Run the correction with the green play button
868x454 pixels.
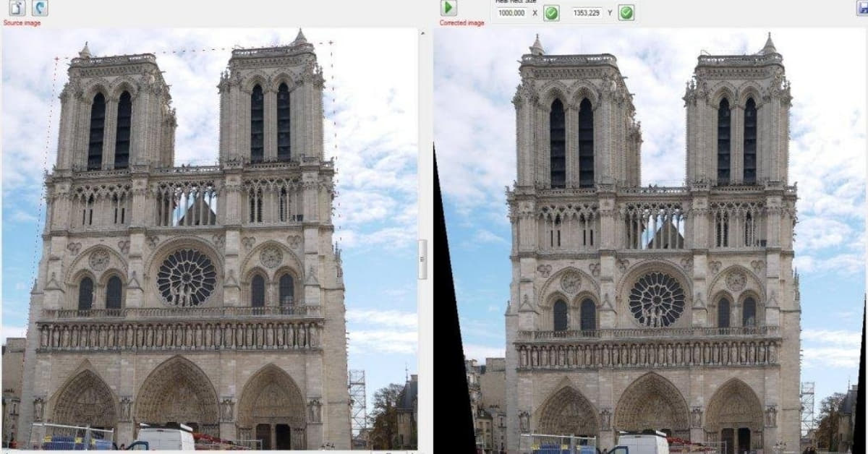[x=448, y=8]
